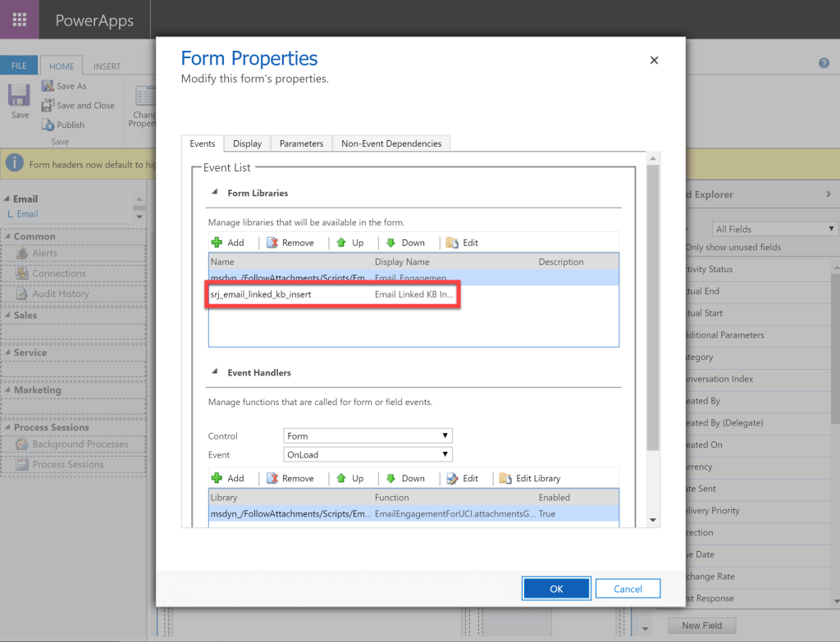Click the Save icon in the ribbon
Image resolution: width=840 pixels, height=642 pixels.
click(20, 97)
